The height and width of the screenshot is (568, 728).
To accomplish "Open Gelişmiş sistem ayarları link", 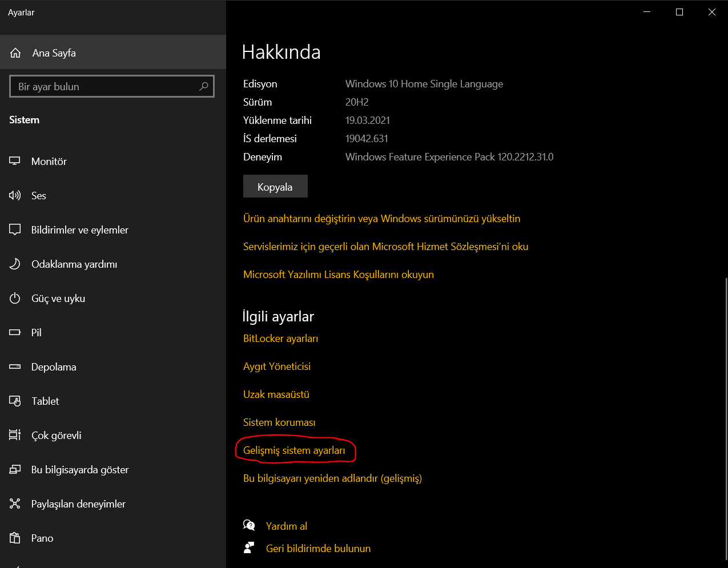I will (294, 450).
